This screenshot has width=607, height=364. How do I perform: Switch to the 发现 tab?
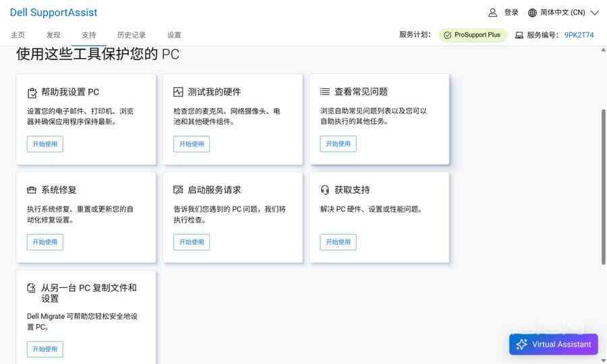click(x=53, y=35)
